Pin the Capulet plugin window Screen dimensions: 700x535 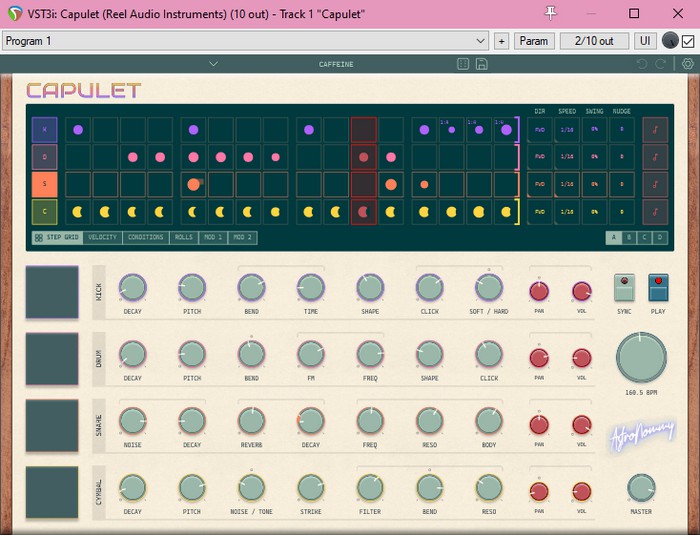click(x=550, y=13)
